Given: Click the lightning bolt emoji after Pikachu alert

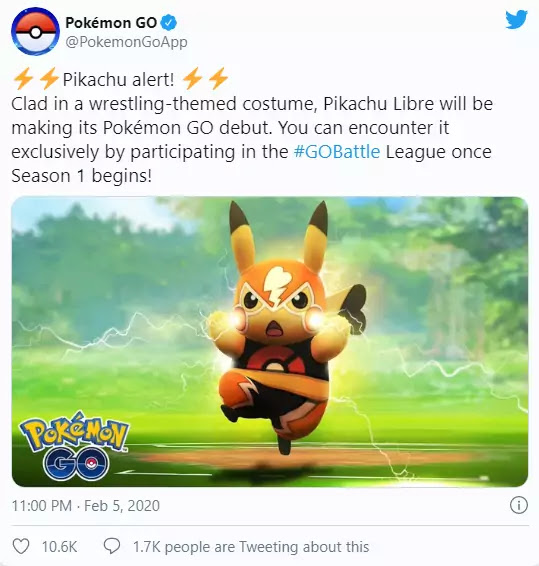Looking at the screenshot, I should [205, 78].
